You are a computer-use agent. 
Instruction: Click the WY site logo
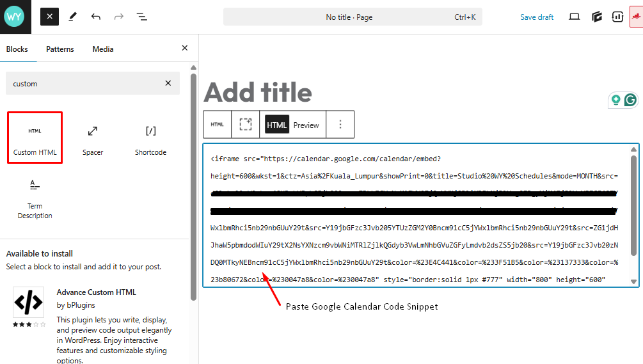click(15, 17)
